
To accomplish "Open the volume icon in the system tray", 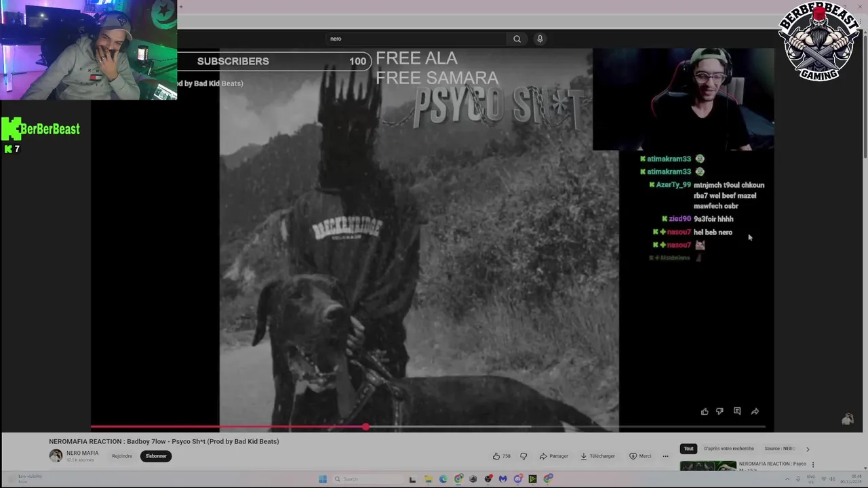I will click(832, 479).
